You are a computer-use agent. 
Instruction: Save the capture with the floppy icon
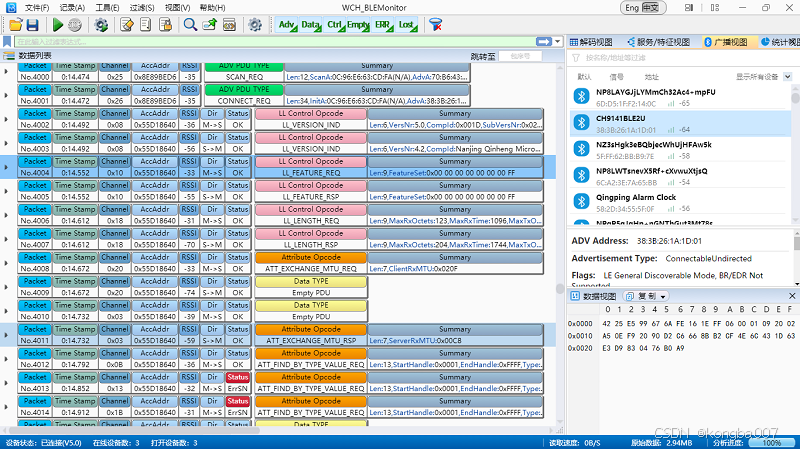pyautogui.click(x=33, y=24)
